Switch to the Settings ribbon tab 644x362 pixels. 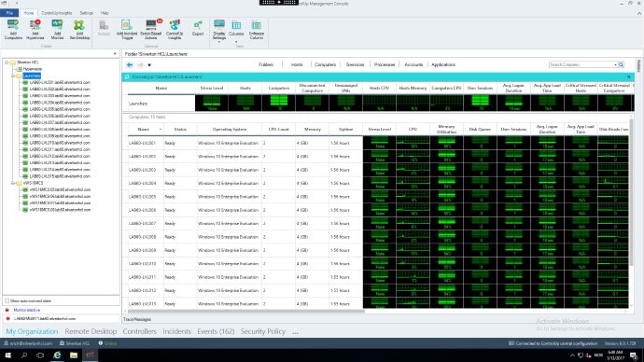point(86,13)
